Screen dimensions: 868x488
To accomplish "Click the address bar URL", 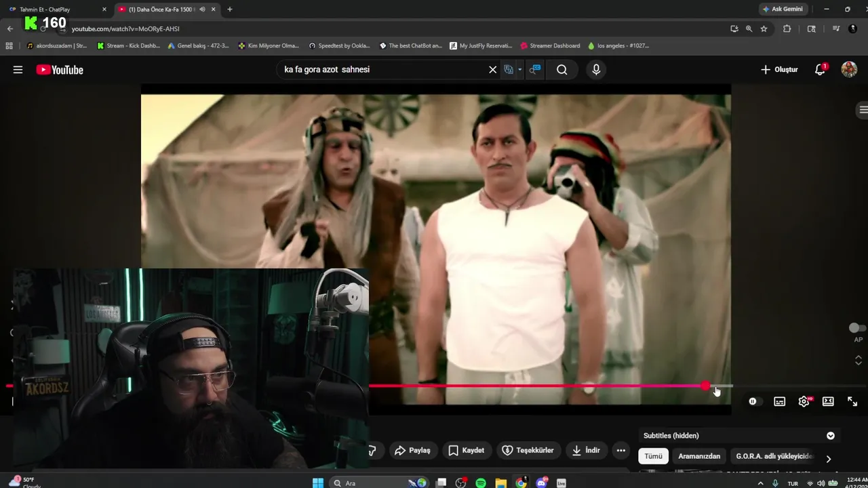I will tap(125, 29).
